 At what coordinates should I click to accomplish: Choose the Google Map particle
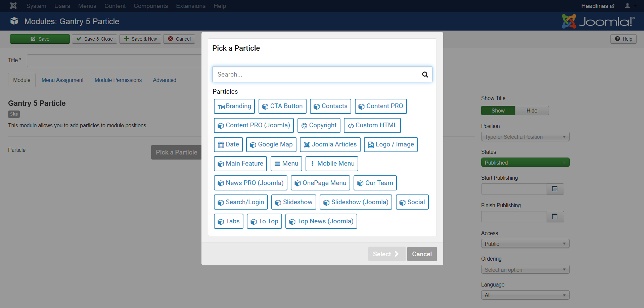pos(271,144)
